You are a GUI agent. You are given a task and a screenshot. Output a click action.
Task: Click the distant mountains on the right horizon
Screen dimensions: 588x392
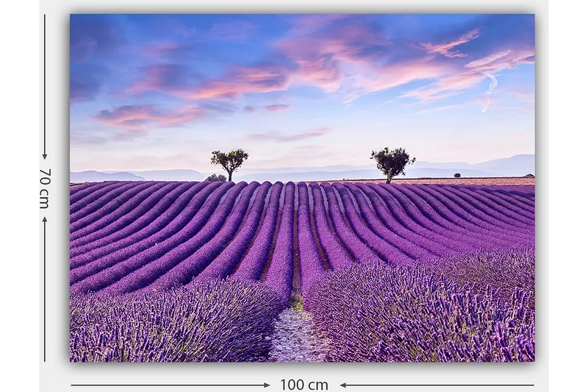(x=500, y=165)
